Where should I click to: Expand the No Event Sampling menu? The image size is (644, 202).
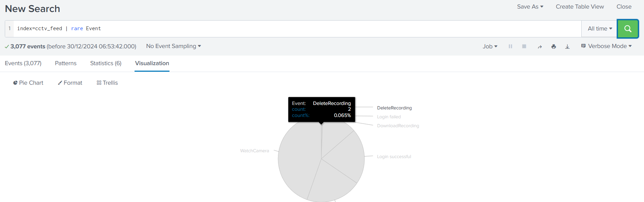click(173, 46)
